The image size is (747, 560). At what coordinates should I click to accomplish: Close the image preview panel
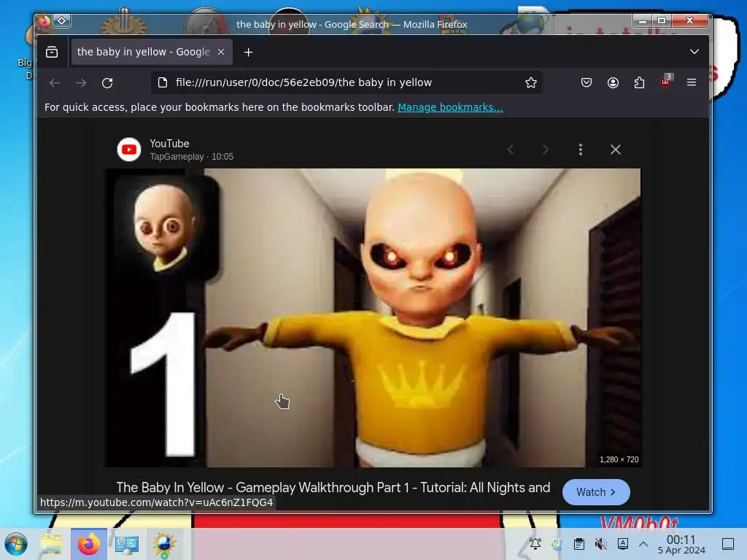pos(616,149)
